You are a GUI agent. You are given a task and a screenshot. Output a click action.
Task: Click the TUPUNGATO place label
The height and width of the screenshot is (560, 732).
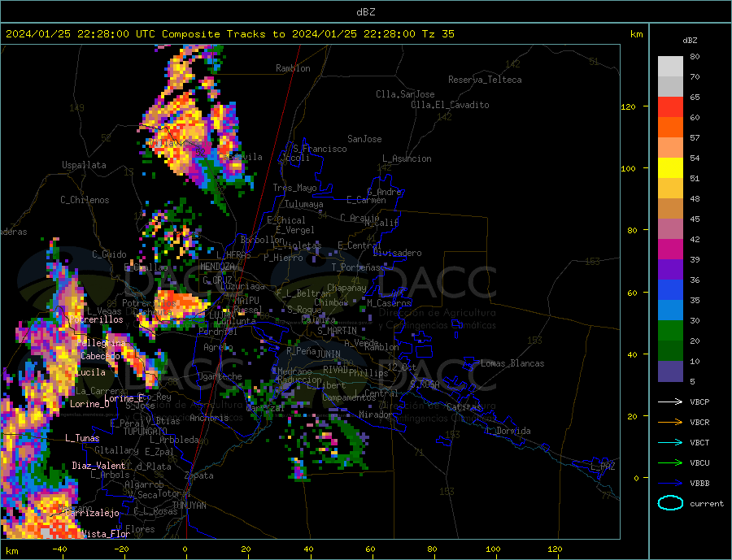tap(145, 432)
